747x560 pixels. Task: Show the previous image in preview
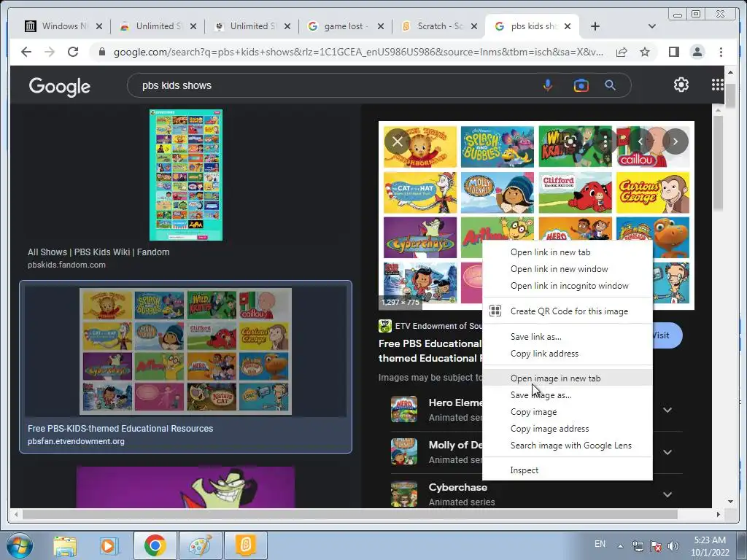pos(640,141)
